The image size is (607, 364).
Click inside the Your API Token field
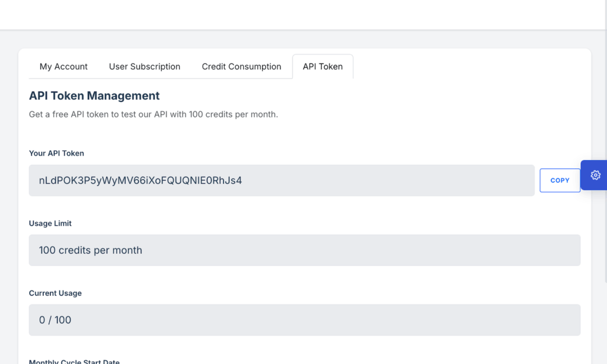pos(282,180)
